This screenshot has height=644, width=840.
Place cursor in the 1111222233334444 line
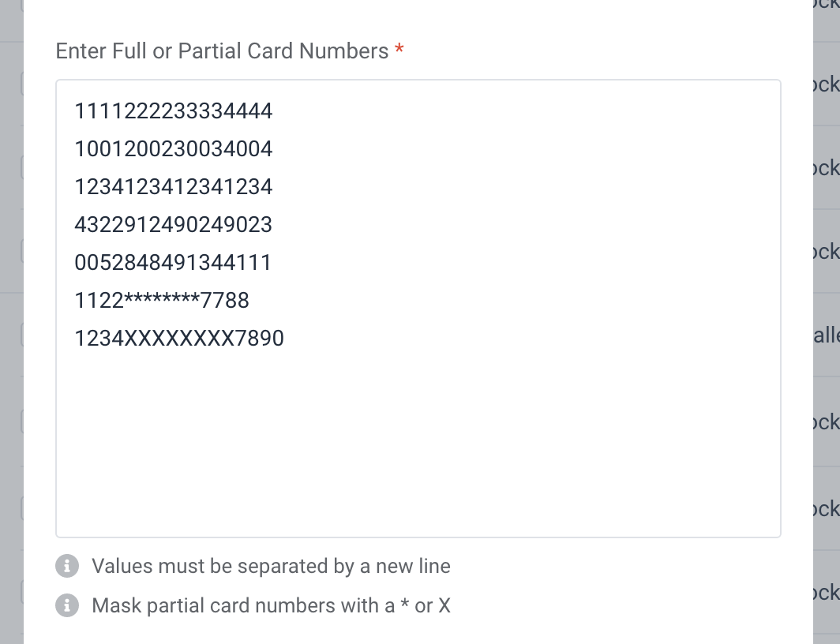pyautogui.click(x=173, y=110)
